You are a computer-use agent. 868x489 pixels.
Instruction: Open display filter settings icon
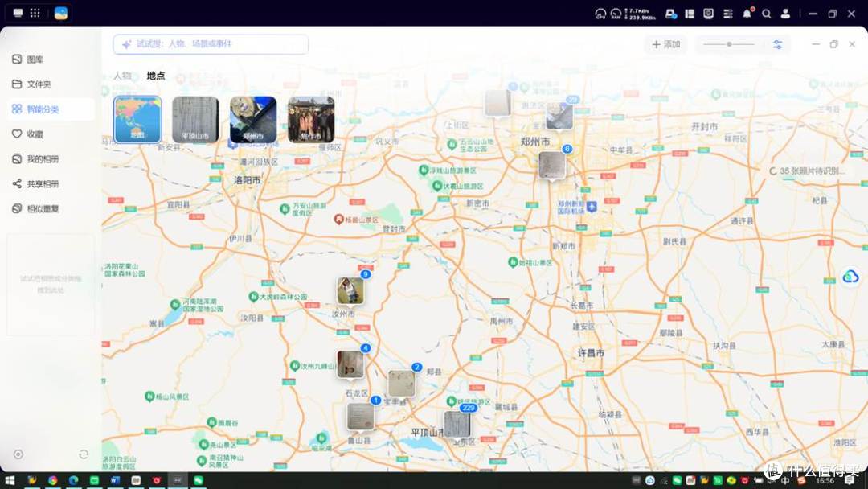778,44
